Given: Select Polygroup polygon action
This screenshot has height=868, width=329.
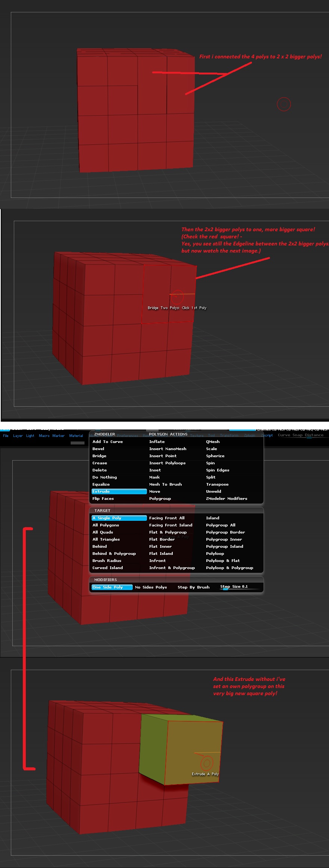Looking at the screenshot, I should pyautogui.click(x=160, y=498).
